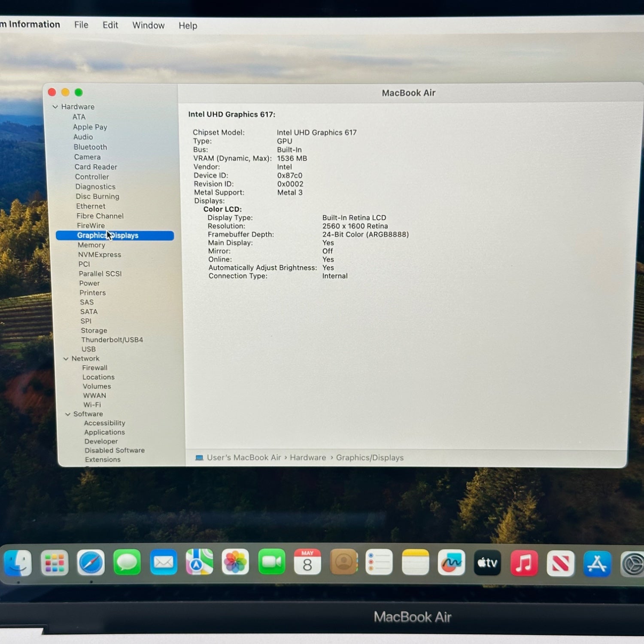Image resolution: width=644 pixels, height=644 pixels.
Task: Select FireWire in the sidebar
Action: tap(91, 225)
